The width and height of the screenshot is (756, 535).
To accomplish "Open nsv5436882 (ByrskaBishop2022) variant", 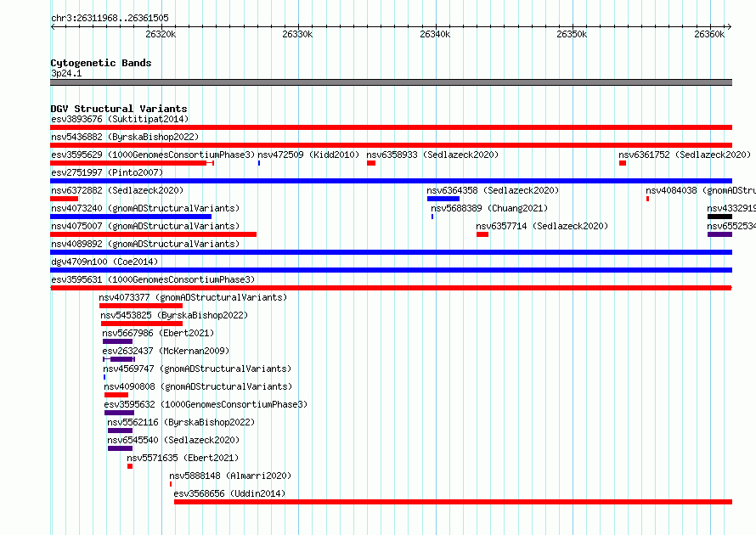I will click(x=125, y=137).
